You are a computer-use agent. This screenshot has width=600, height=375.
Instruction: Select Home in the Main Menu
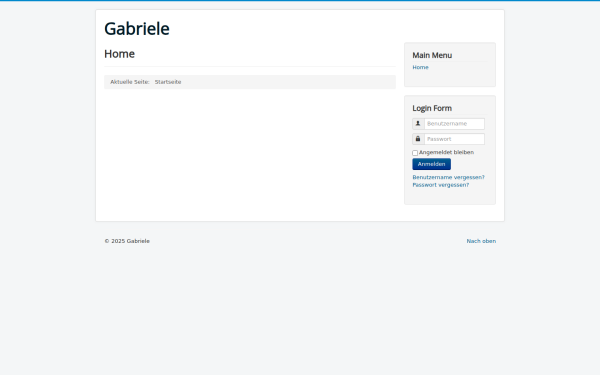tap(420, 67)
